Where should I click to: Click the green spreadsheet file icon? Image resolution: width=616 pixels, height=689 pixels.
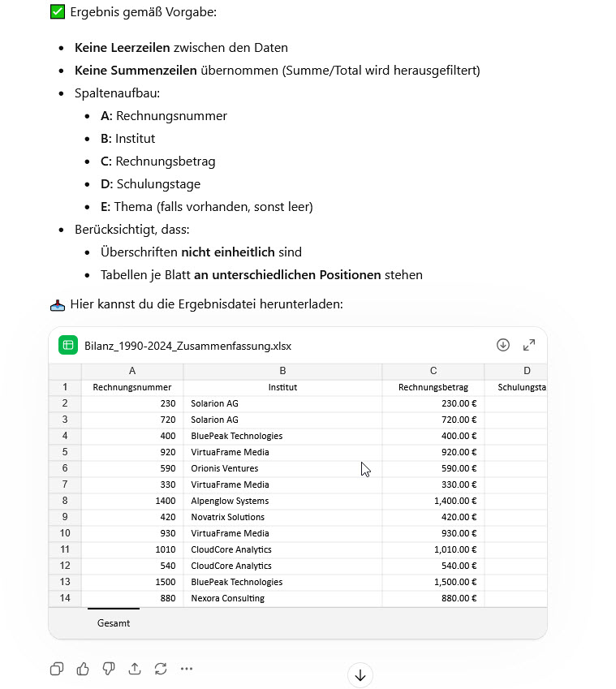coord(68,346)
